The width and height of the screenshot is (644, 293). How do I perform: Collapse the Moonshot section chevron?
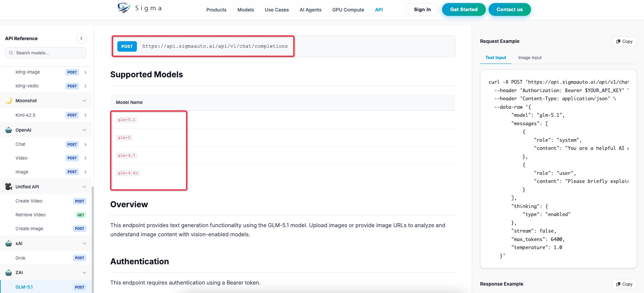click(x=84, y=101)
